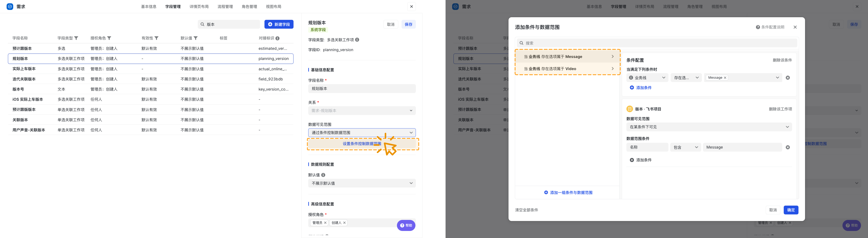Open the 在某条件下可见 dropdown
The image size is (868, 238).
click(709, 127)
